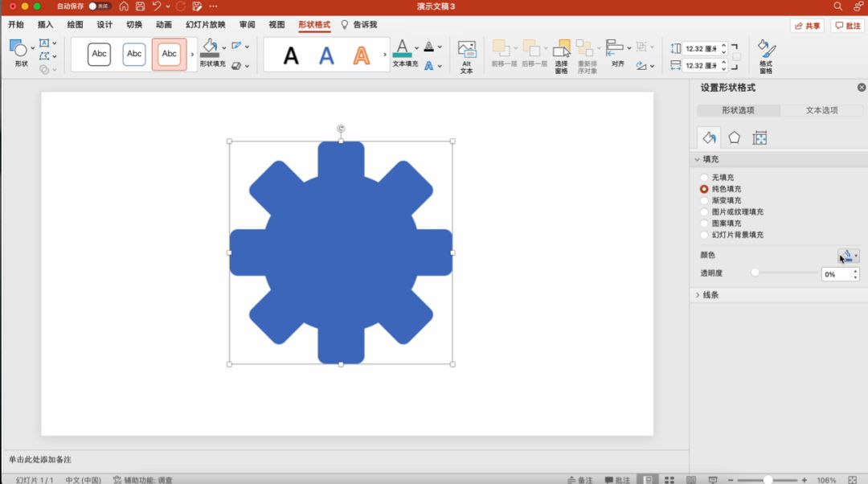The image size is (868, 484).
Task: Click the home icon in title bar
Action: click(x=124, y=6)
